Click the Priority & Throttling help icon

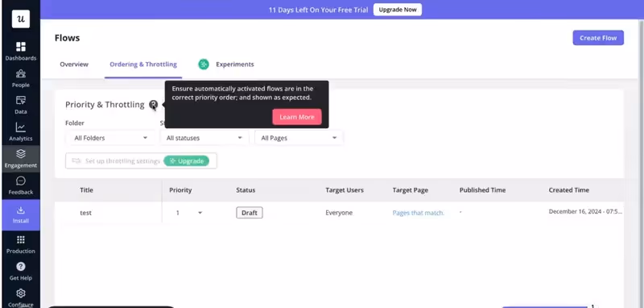pos(153,105)
